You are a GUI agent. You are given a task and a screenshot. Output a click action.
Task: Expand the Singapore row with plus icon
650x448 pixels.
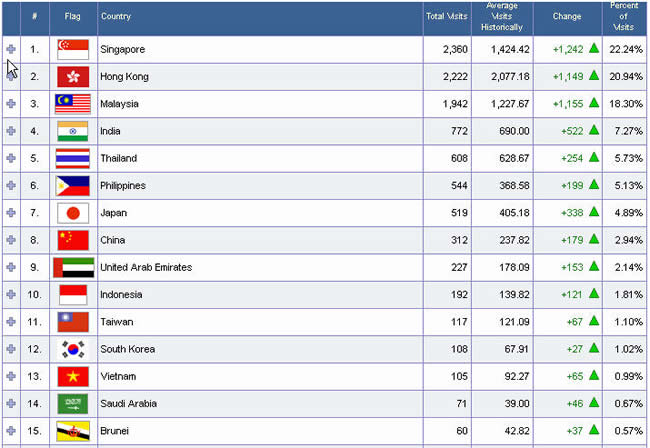(x=11, y=49)
